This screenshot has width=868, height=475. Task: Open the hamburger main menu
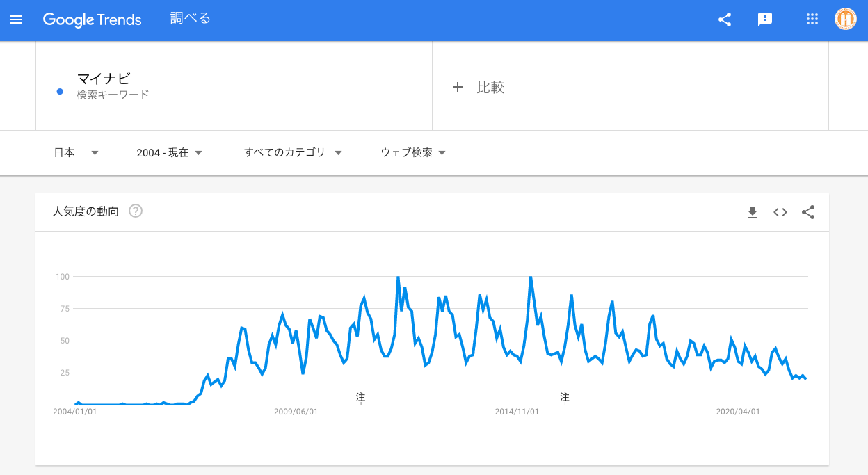16,19
